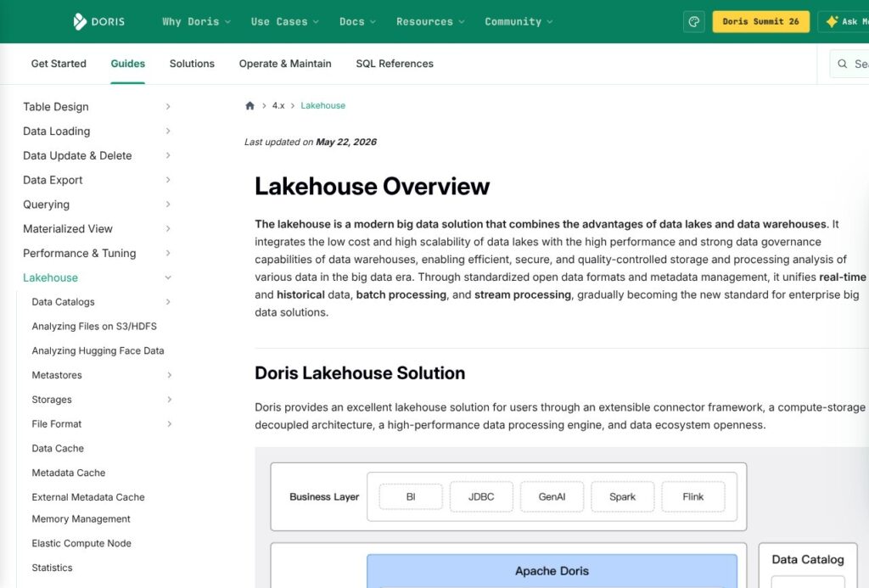Switch to the SQL References tab

(x=395, y=64)
